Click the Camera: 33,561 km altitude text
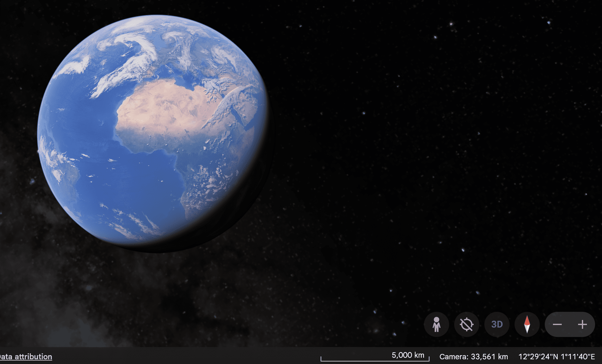602x364 pixels. tap(474, 356)
